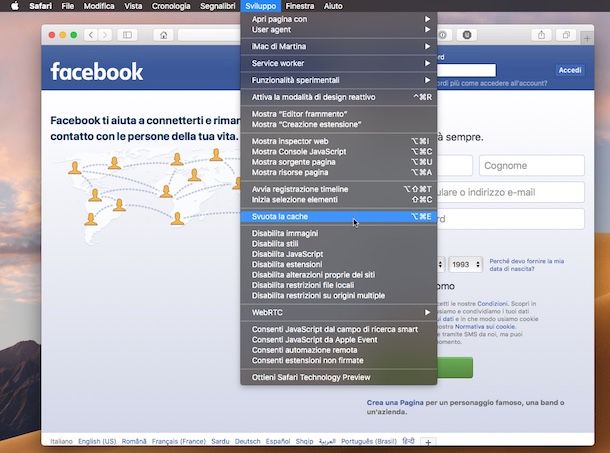Open the home page button
Screen dimensions: 610x453
coord(163,35)
